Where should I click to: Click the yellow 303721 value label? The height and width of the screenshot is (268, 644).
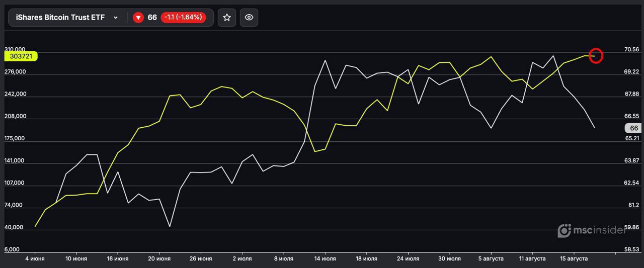pos(21,56)
